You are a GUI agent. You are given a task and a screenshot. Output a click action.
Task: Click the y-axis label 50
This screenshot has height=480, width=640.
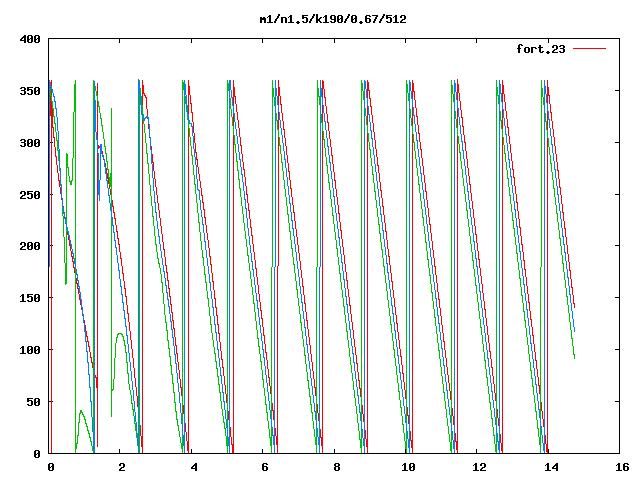[x=33, y=402]
